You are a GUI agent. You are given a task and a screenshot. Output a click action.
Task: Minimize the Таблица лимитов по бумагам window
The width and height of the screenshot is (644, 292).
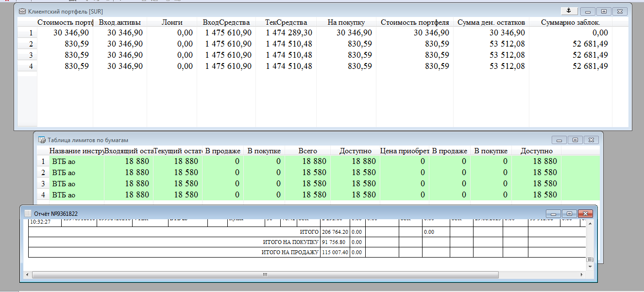[x=559, y=140]
